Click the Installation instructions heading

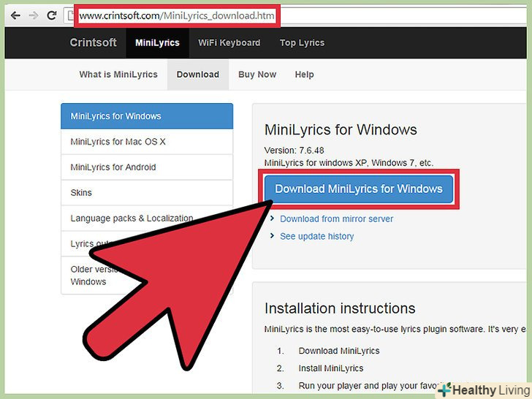pos(340,308)
